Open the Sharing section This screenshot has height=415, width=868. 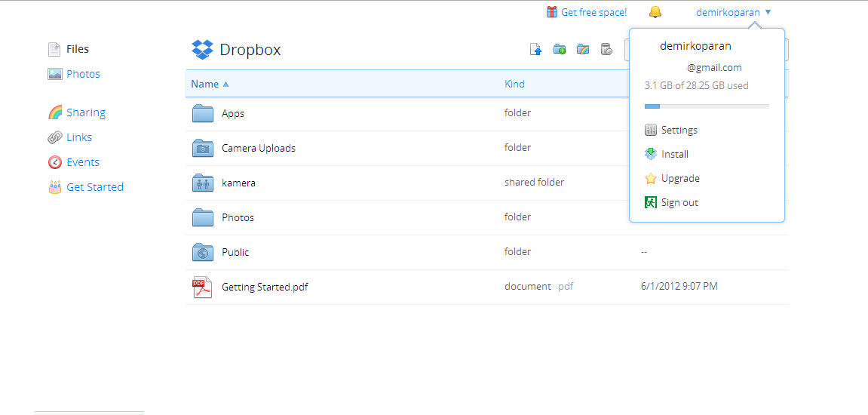click(x=86, y=112)
